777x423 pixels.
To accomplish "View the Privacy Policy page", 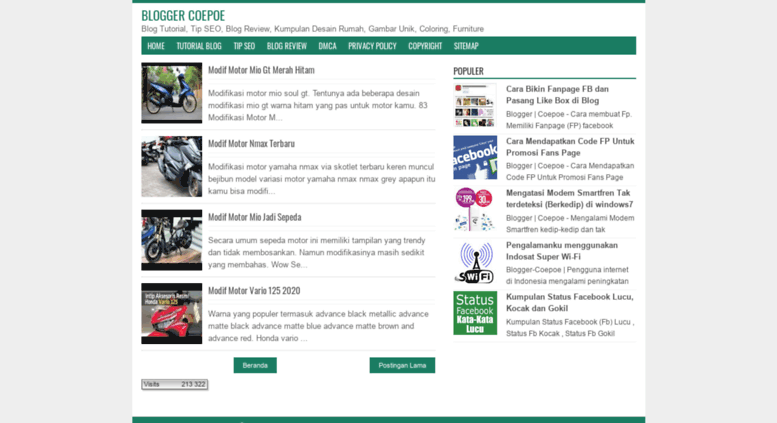I will pos(372,46).
